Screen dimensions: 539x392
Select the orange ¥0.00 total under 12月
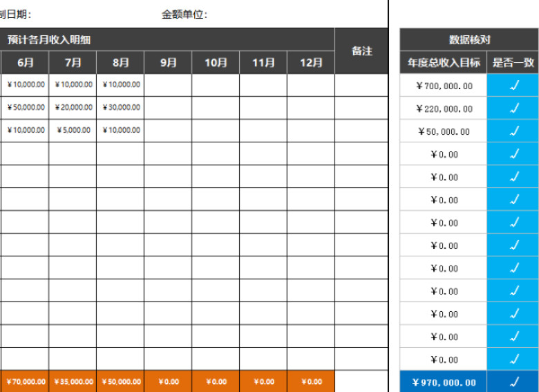point(311,382)
